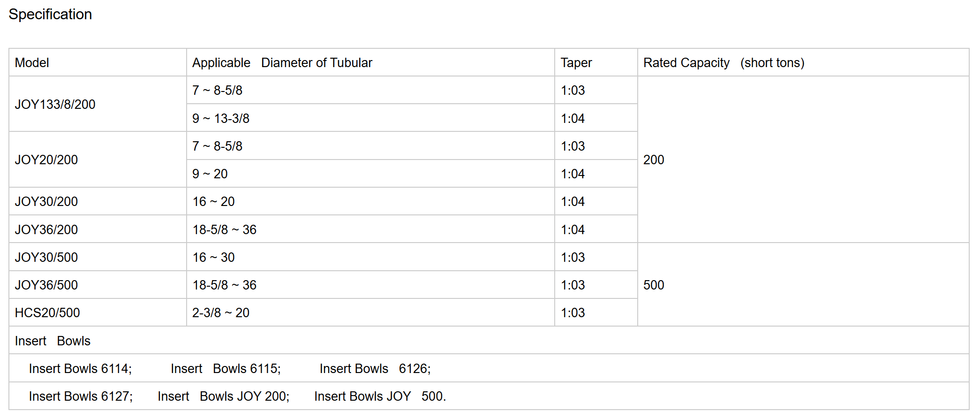The height and width of the screenshot is (419, 980).
Task: Select the HCS20/500 model cell
Action: [47, 313]
